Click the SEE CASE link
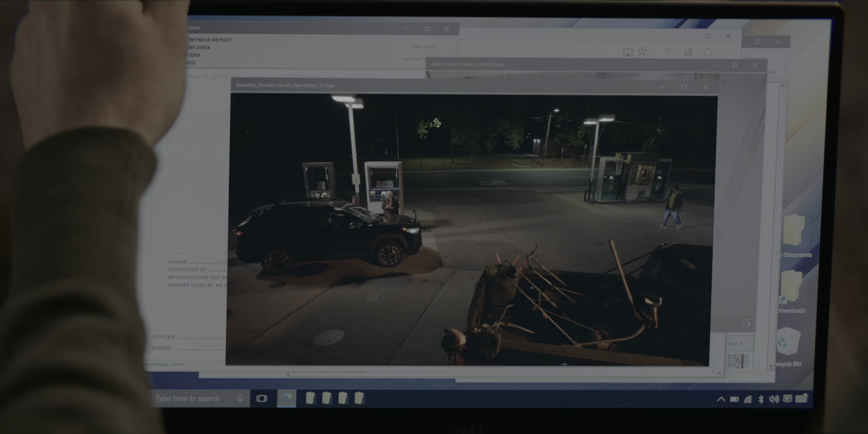This screenshot has height=434, width=868. (x=424, y=47)
